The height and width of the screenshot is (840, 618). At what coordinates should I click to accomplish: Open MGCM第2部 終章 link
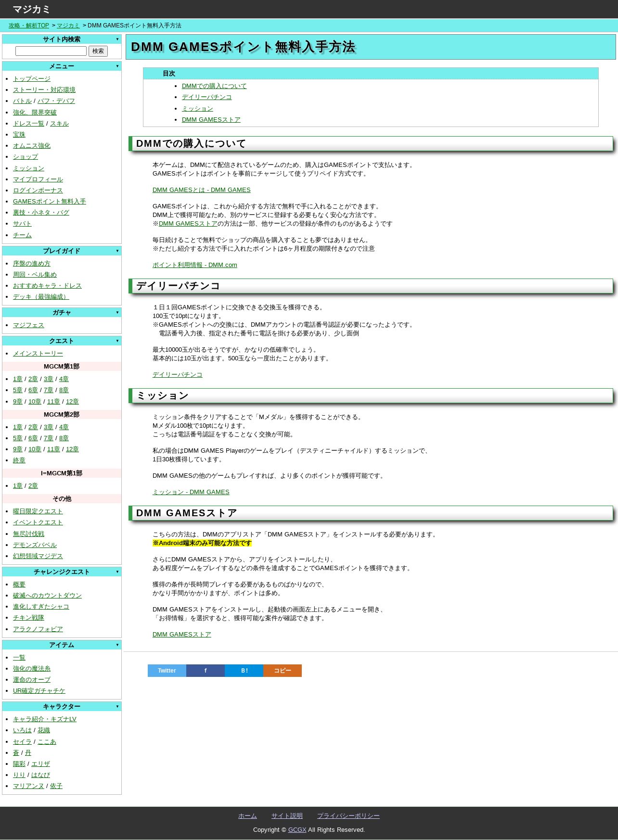pyautogui.click(x=19, y=460)
